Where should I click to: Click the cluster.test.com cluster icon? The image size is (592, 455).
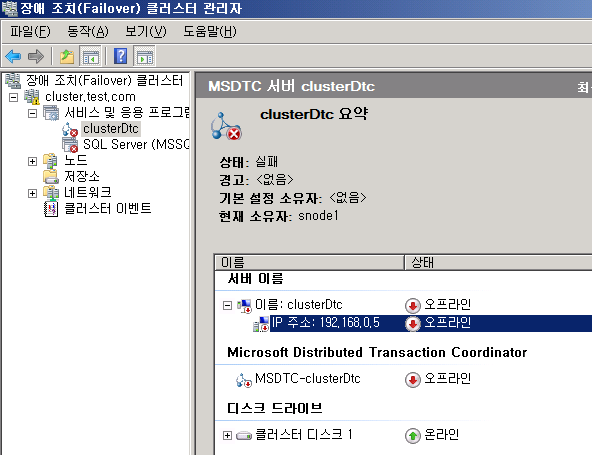[32, 97]
